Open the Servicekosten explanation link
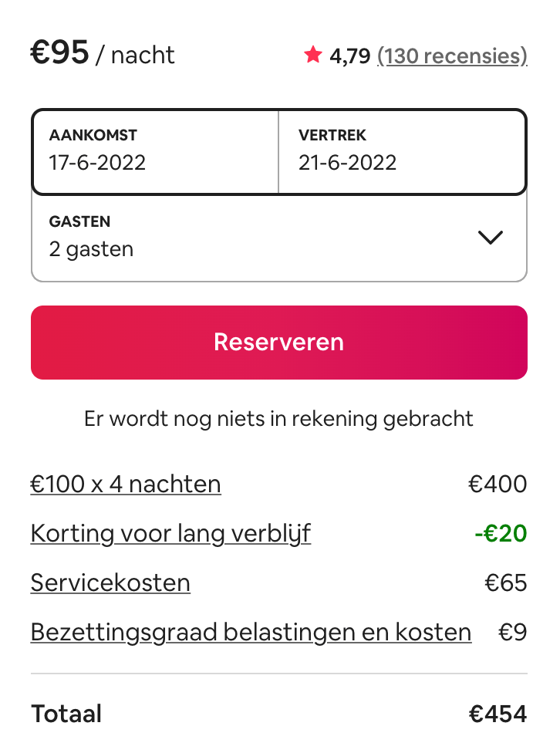This screenshot has width=560, height=753. tap(110, 583)
